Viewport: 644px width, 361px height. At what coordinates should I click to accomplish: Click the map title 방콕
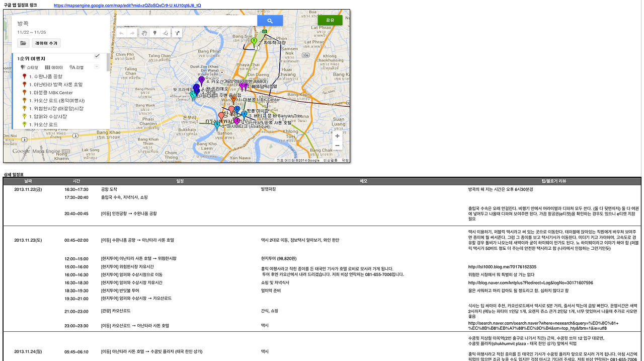tap(23, 24)
